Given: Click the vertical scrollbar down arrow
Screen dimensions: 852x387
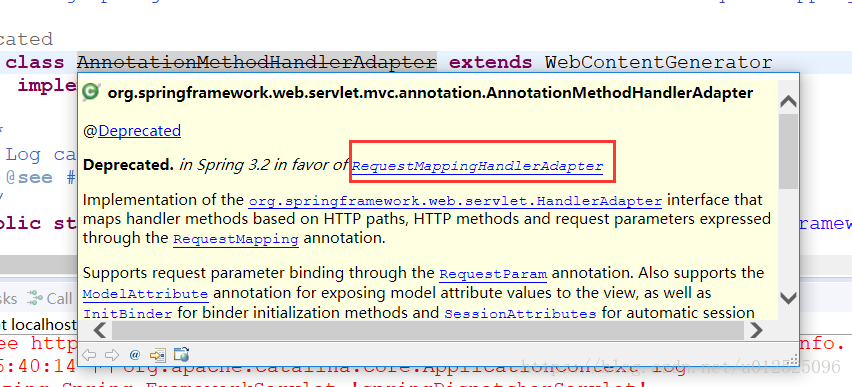Looking at the screenshot, I should (x=788, y=297).
